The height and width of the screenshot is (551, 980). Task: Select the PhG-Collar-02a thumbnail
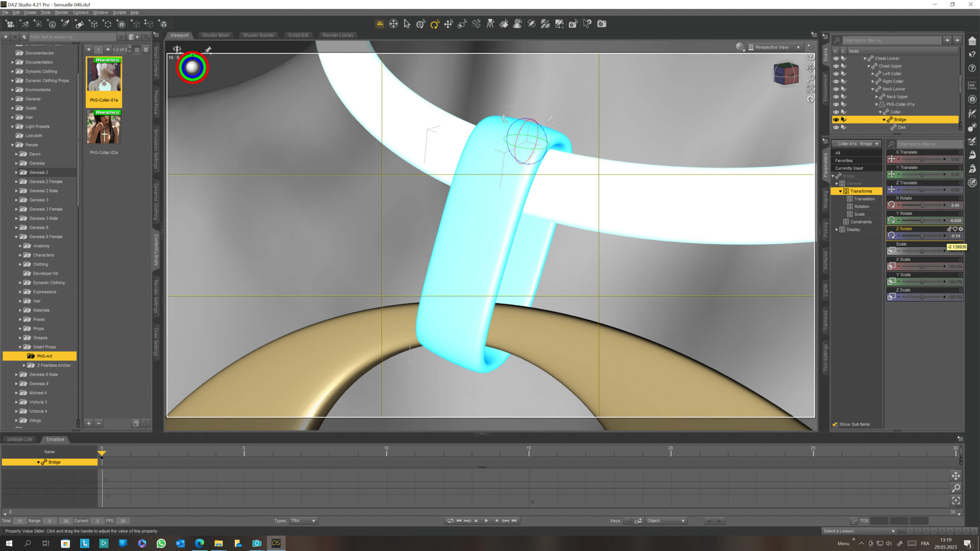104,127
